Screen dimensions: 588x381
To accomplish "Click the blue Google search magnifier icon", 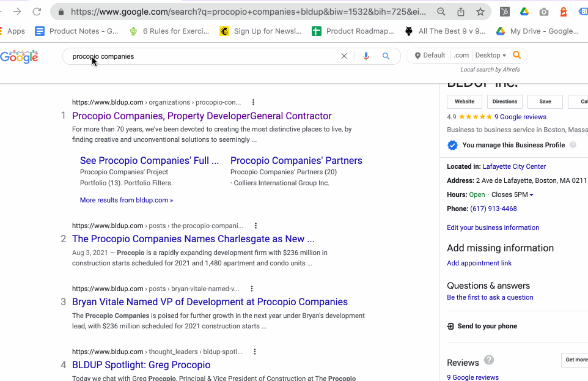I will 386,56.
